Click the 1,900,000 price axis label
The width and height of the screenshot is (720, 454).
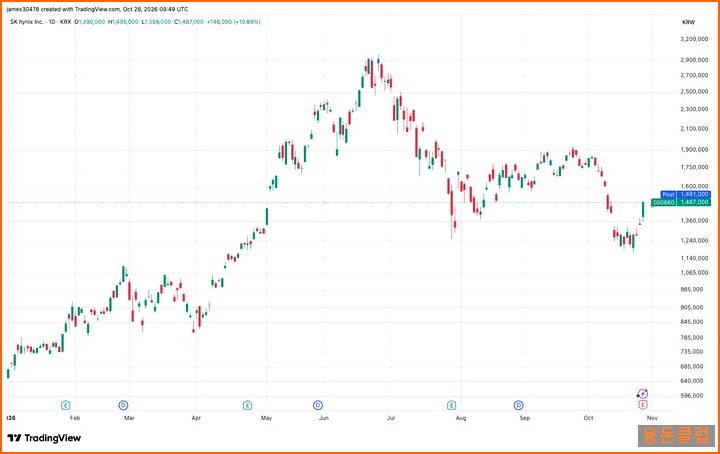(x=694, y=149)
